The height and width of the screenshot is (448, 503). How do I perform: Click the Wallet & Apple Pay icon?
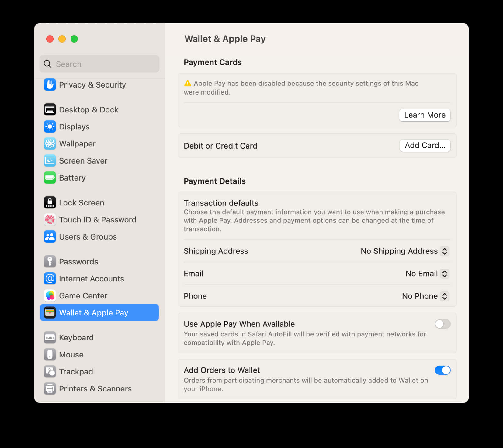click(50, 313)
